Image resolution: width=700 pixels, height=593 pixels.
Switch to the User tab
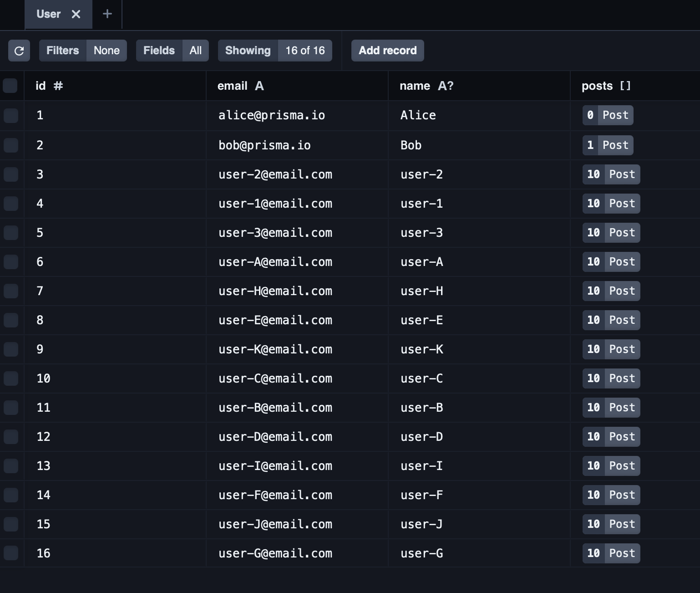pyautogui.click(x=49, y=15)
